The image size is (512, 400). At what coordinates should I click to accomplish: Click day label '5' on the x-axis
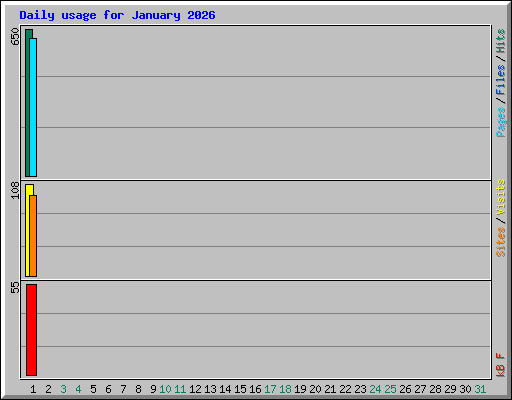point(93,389)
